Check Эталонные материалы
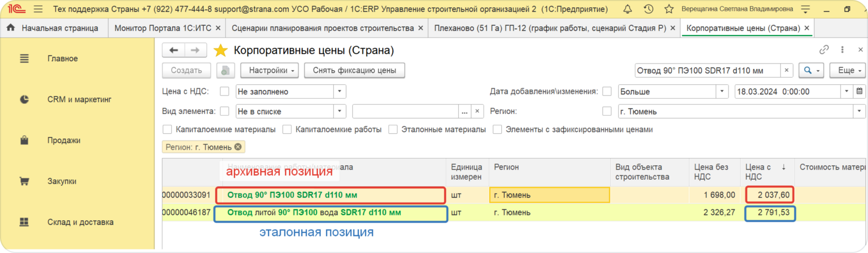Image resolution: width=868 pixels, height=253 pixels. coord(393,129)
